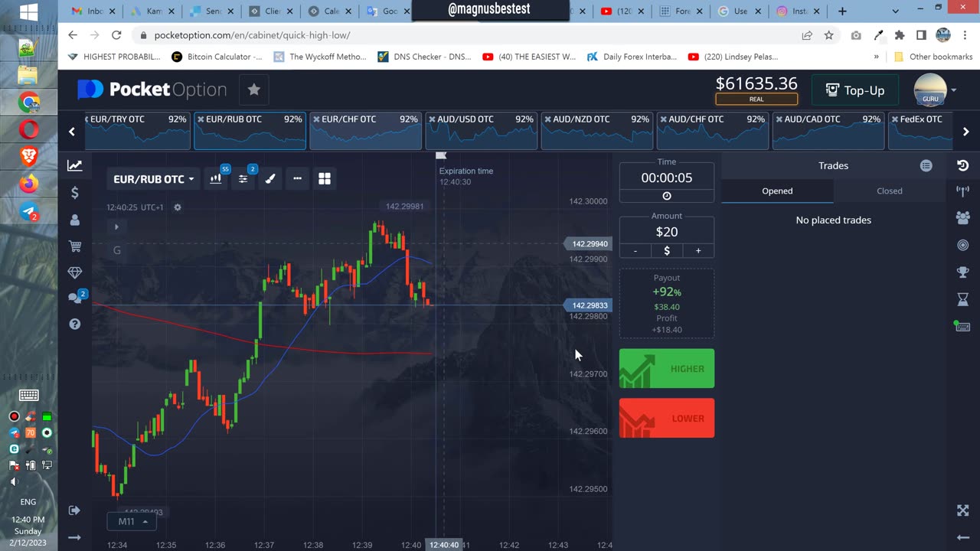The width and height of the screenshot is (980, 551).
Task: Open Chrome tab search dropdown arrow
Action: pos(895,11)
